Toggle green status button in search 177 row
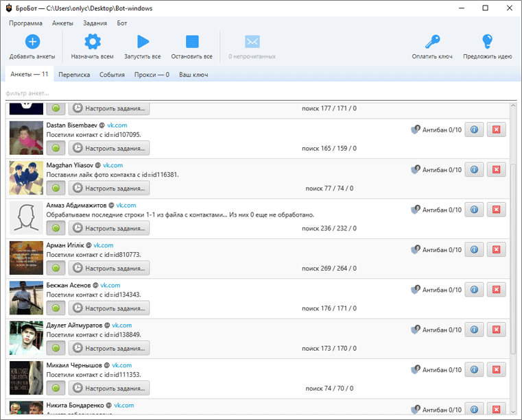 (x=56, y=108)
